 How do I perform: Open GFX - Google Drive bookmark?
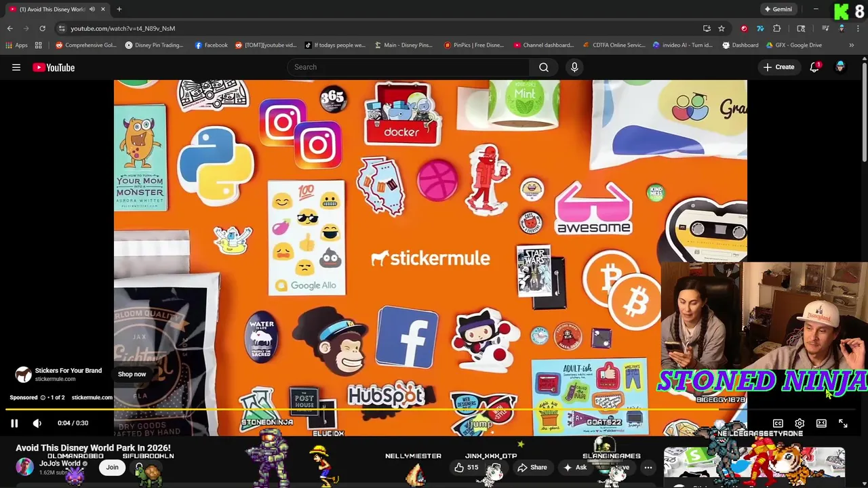pyautogui.click(x=794, y=45)
